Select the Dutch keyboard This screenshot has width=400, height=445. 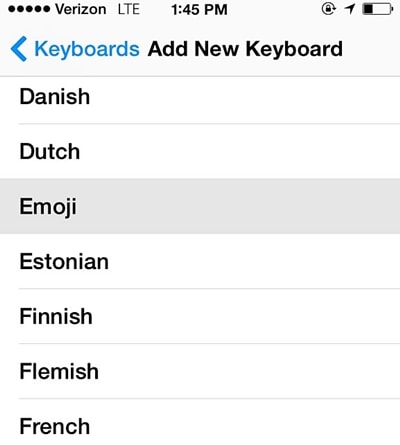200,151
